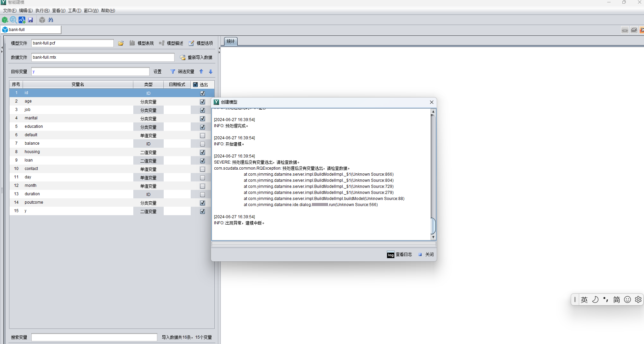The image size is (644, 344).
Task: Click the scroll-down arrow in the log dialog
Action: [433, 237]
